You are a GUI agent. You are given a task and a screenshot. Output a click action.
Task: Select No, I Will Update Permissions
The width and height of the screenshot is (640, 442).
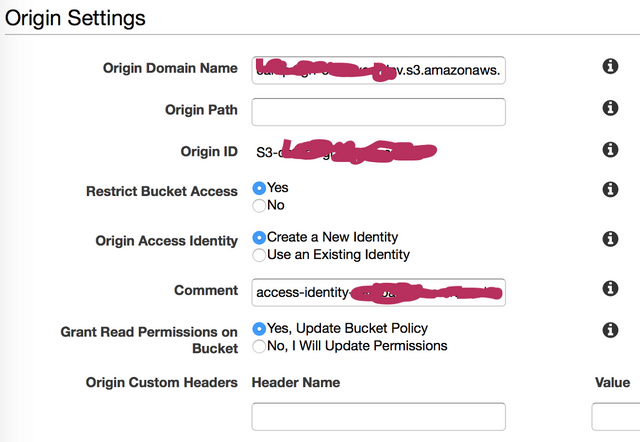[259, 346]
